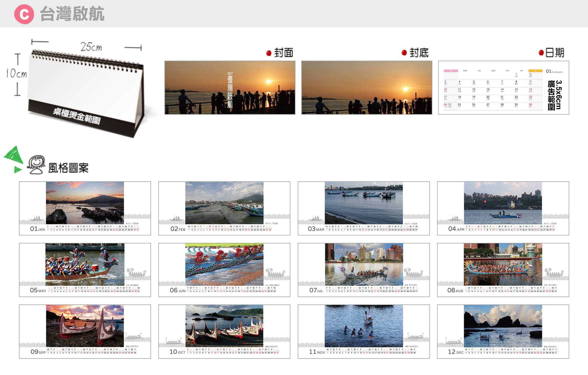Click the green paper plane icon
Screen dimensions: 588x375
pos(14,159)
